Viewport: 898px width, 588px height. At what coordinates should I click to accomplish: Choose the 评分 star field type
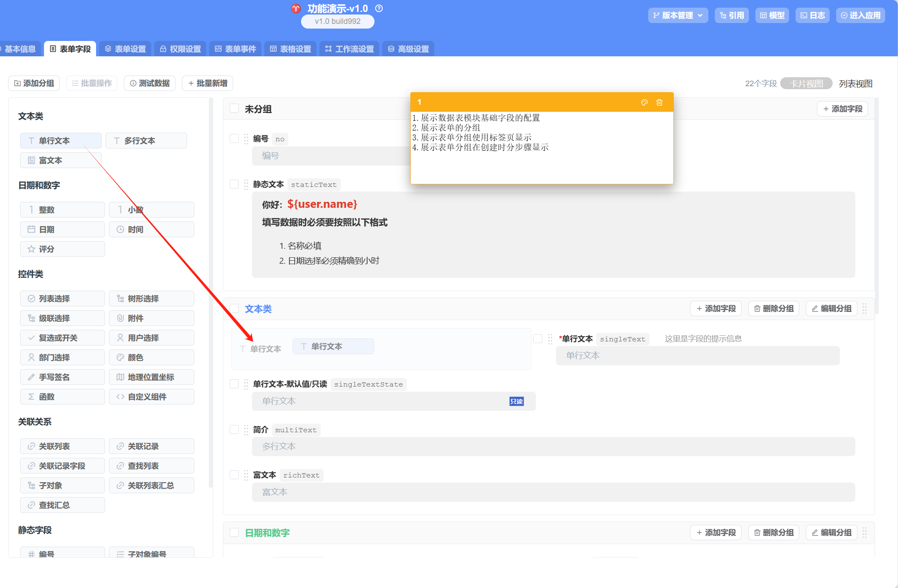point(62,249)
